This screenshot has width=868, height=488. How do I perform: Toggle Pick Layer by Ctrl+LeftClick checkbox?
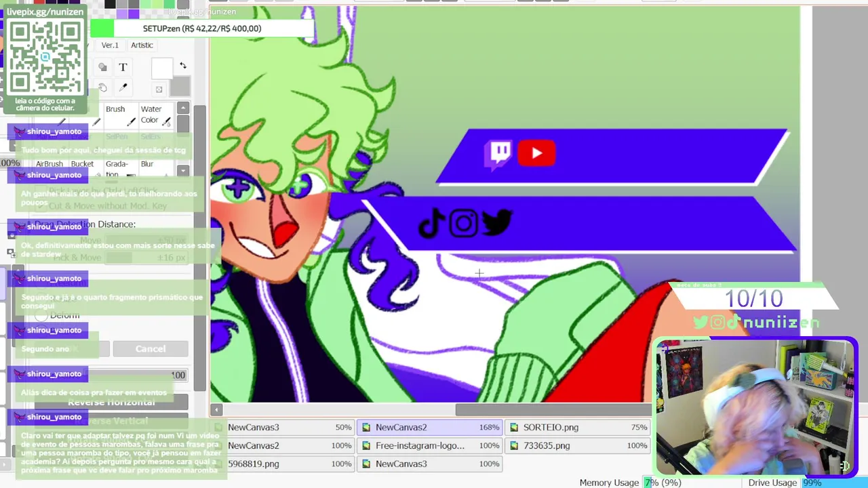pyautogui.click(x=41, y=191)
